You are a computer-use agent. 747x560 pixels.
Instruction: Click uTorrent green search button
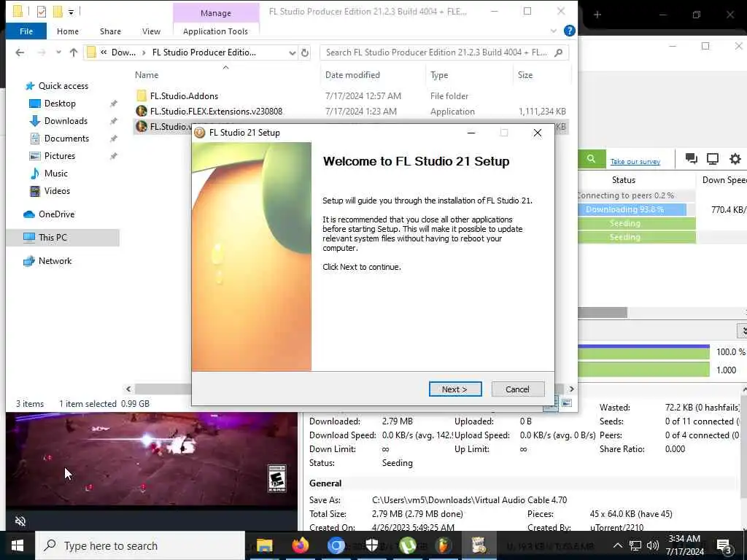(x=591, y=159)
